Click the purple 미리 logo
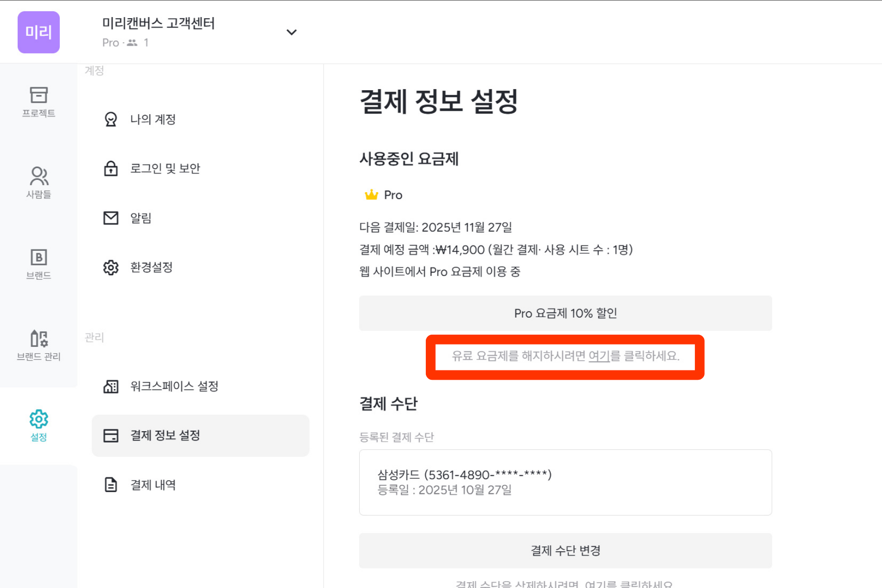Screen dimensions: 882x588 tap(39, 32)
